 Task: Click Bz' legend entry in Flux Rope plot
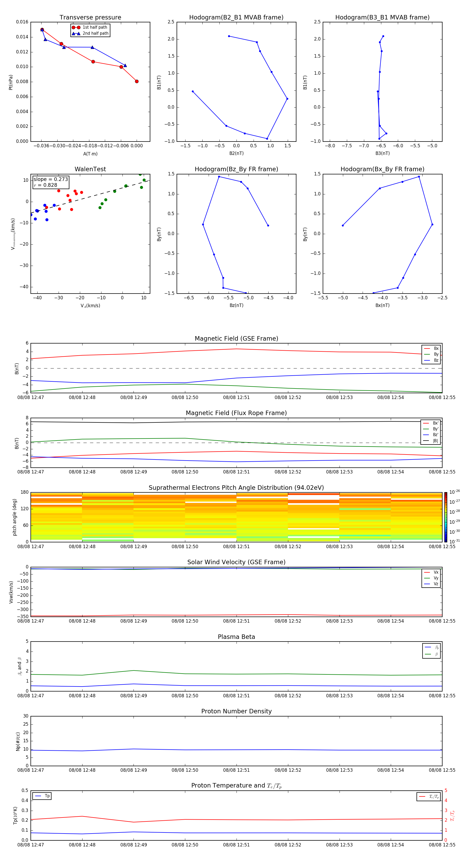[x=431, y=435]
